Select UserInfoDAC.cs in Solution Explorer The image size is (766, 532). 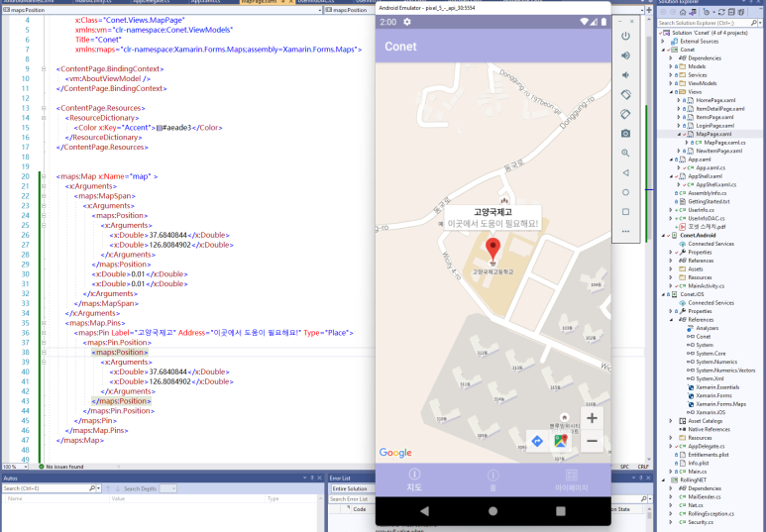(707, 218)
